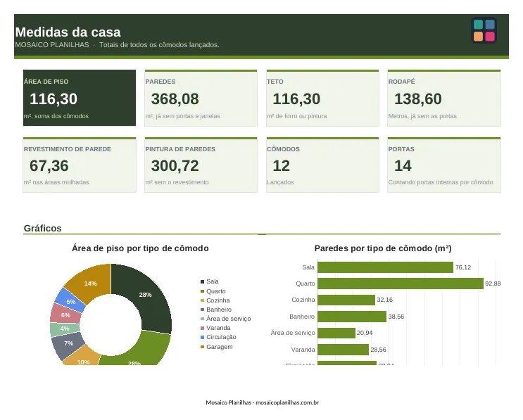Click the Revestimento de Parede value 67,36

(49, 166)
